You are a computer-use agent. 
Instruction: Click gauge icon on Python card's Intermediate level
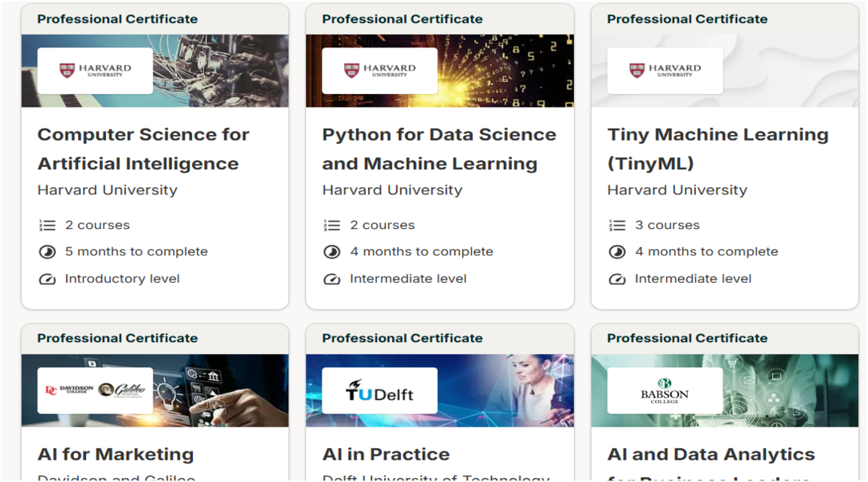tap(332, 280)
